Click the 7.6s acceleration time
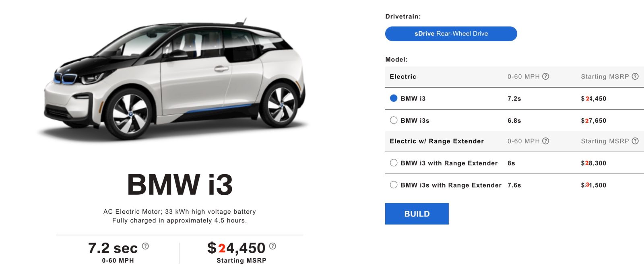This screenshot has height=270, width=644. pyautogui.click(x=514, y=185)
